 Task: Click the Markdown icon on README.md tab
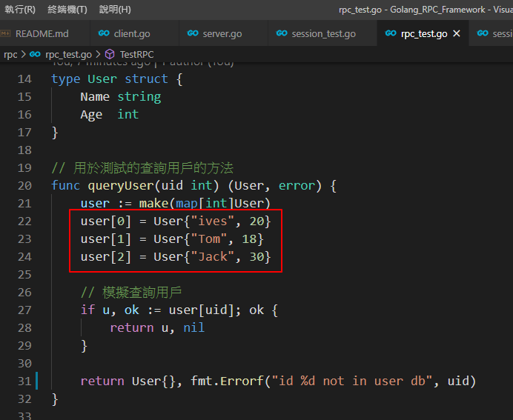coord(5,33)
